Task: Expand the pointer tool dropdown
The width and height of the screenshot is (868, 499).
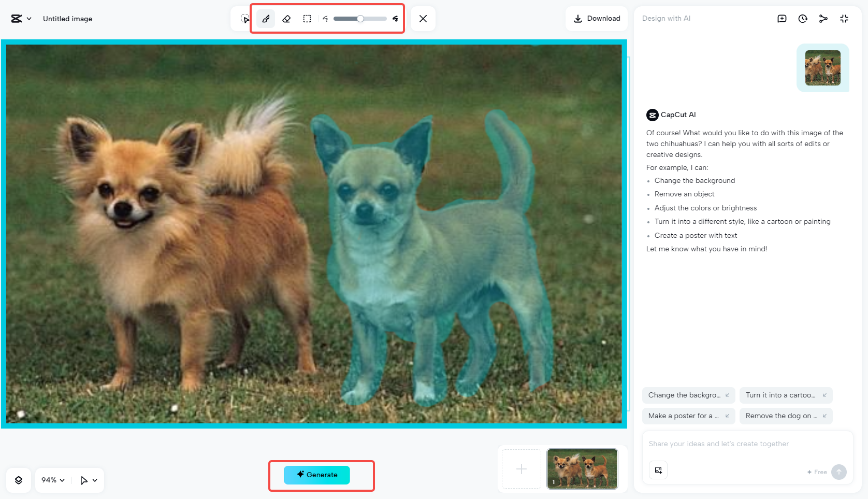Action: pos(89,480)
